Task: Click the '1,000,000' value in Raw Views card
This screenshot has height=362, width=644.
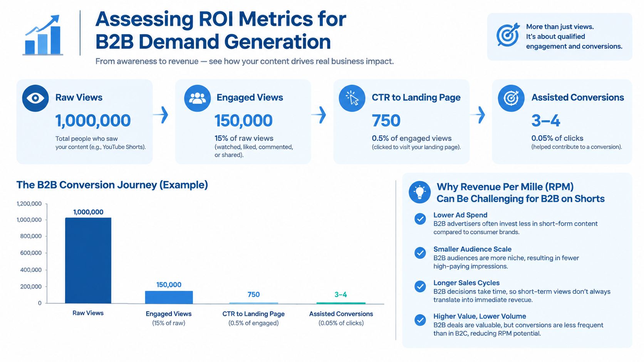Action: [x=93, y=121]
